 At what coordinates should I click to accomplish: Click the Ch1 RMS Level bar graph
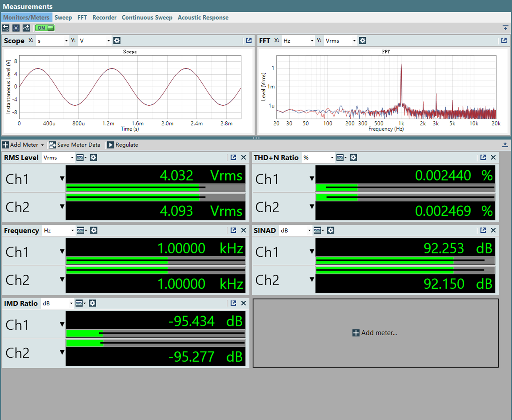[155, 187]
